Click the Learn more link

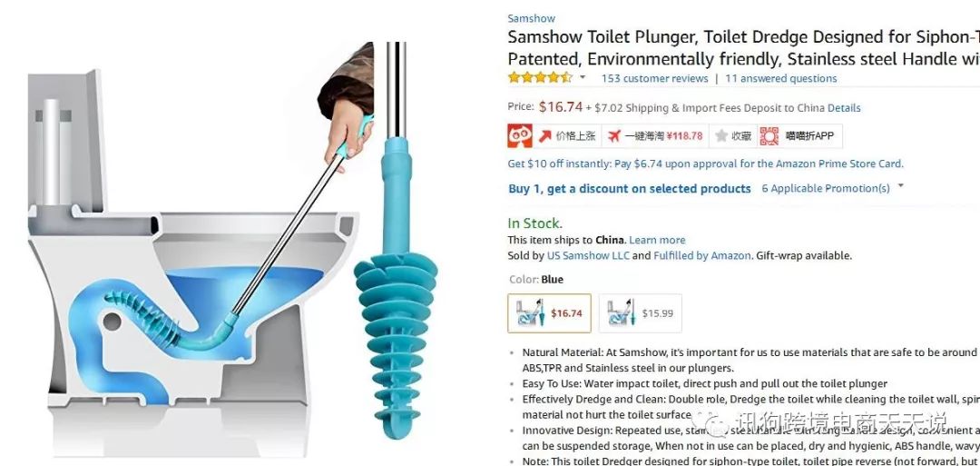click(657, 240)
